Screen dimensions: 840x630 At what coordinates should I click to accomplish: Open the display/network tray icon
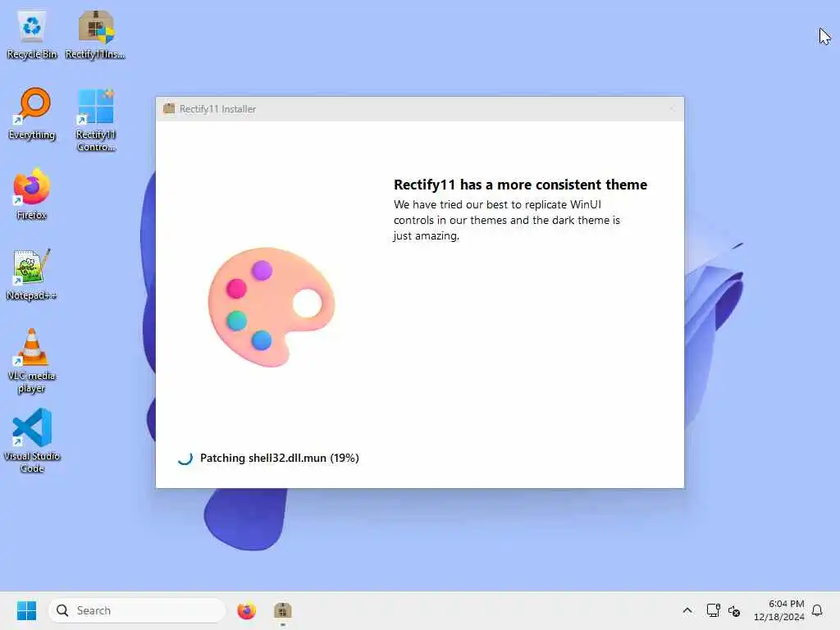713,610
